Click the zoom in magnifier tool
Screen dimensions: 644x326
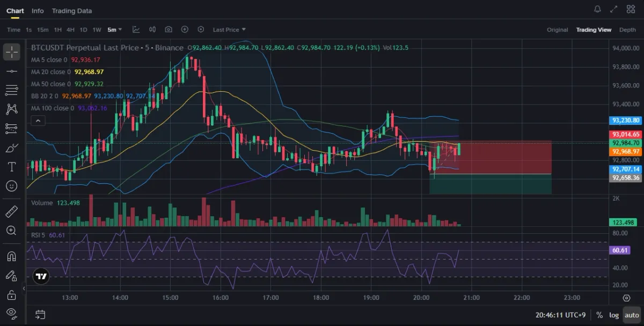point(12,231)
